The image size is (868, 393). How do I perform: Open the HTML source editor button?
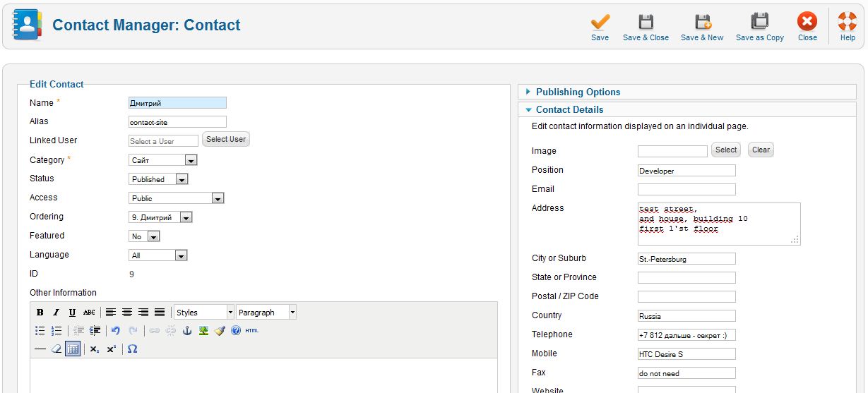252,330
